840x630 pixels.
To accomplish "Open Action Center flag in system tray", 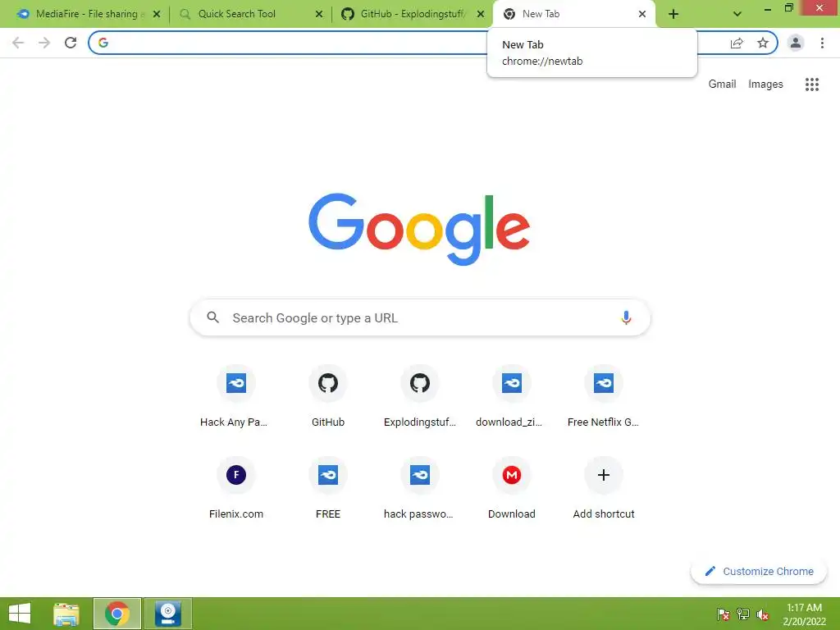I will click(x=724, y=614).
